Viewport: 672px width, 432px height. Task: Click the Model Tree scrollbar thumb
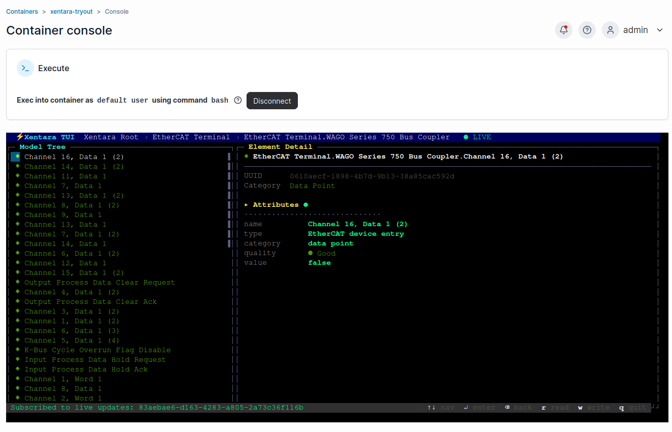point(229,200)
